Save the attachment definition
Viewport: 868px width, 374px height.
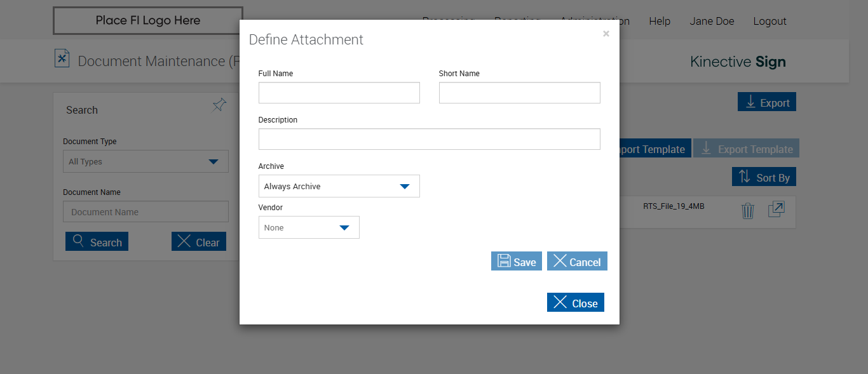tap(516, 262)
